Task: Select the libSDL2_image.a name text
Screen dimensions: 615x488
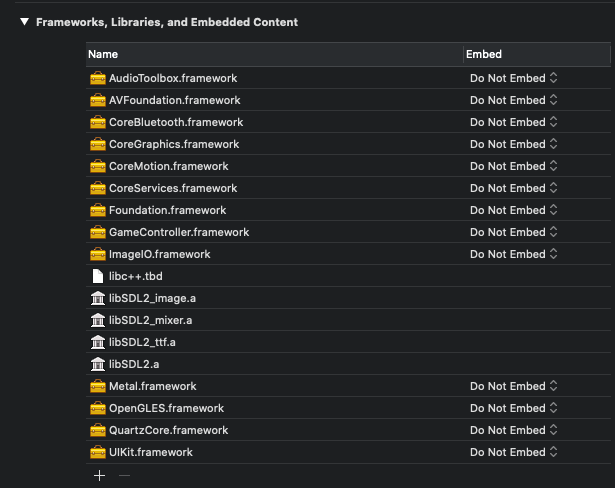Action: coord(152,298)
